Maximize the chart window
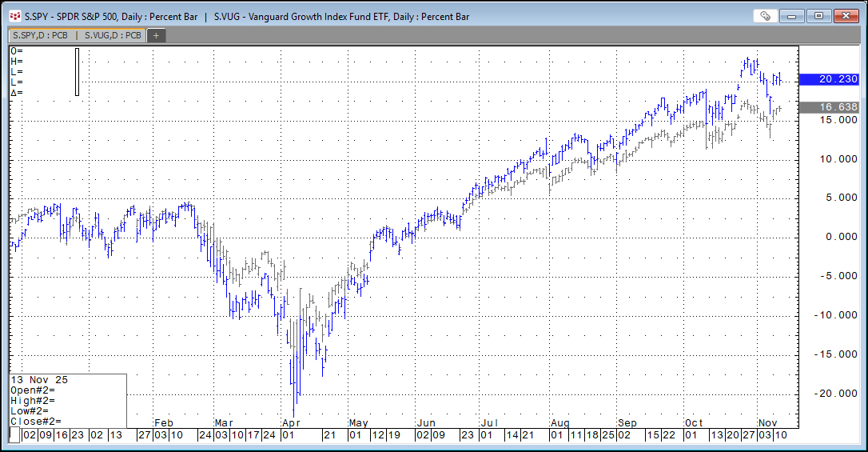The height and width of the screenshot is (452, 868). tap(818, 16)
